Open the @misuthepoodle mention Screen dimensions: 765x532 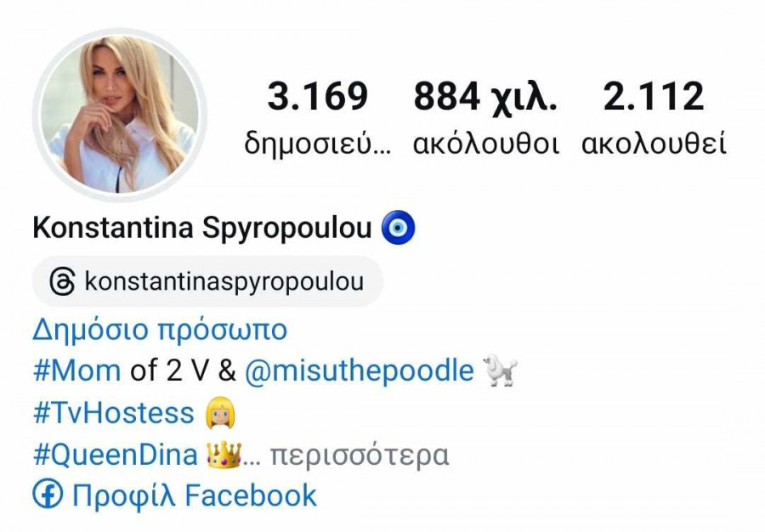[359, 371]
